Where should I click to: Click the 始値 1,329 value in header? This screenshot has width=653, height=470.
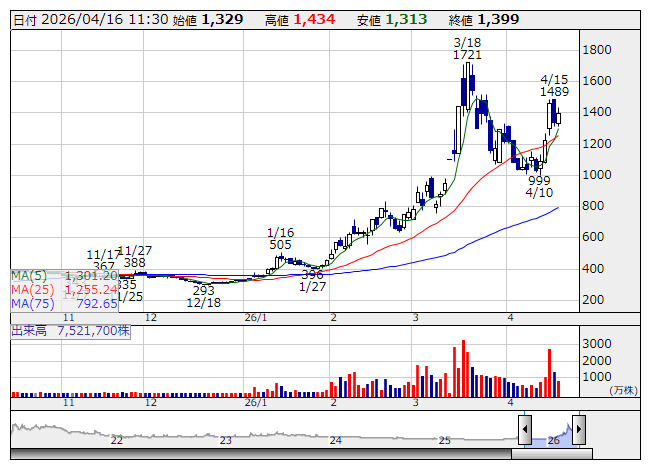[208, 20]
